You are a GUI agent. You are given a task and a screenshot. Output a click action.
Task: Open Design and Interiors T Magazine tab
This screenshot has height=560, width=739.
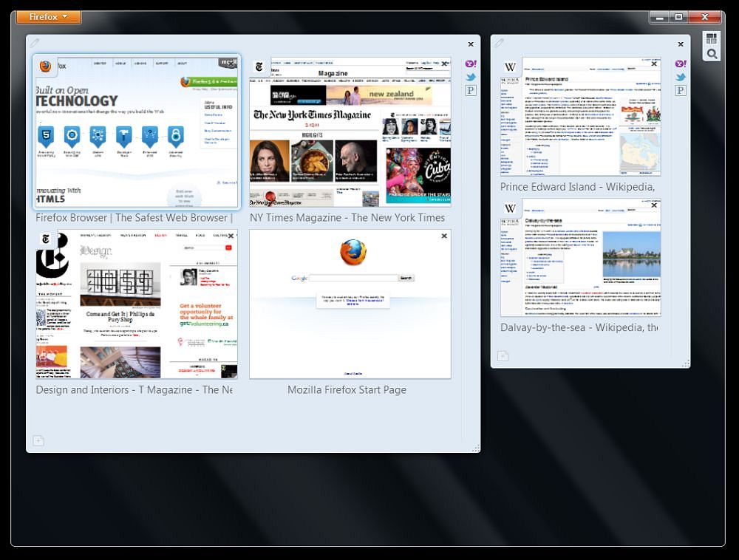coord(137,307)
